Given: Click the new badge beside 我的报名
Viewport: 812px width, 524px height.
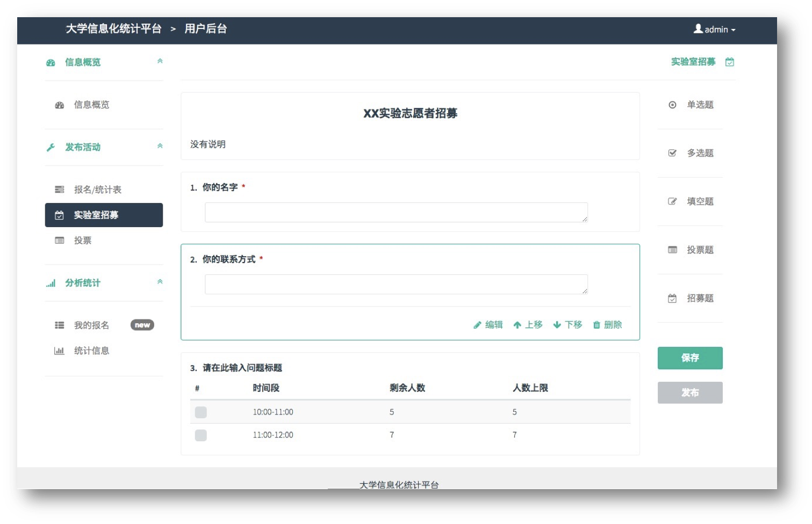Looking at the screenshot, I should 142,325.
